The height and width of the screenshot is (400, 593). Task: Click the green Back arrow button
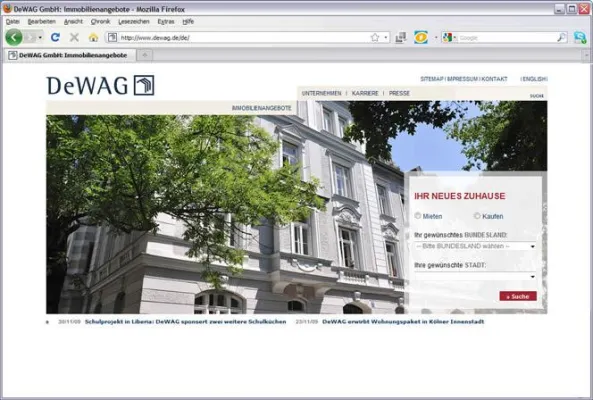pyautogui.click(x=14, y=37)
